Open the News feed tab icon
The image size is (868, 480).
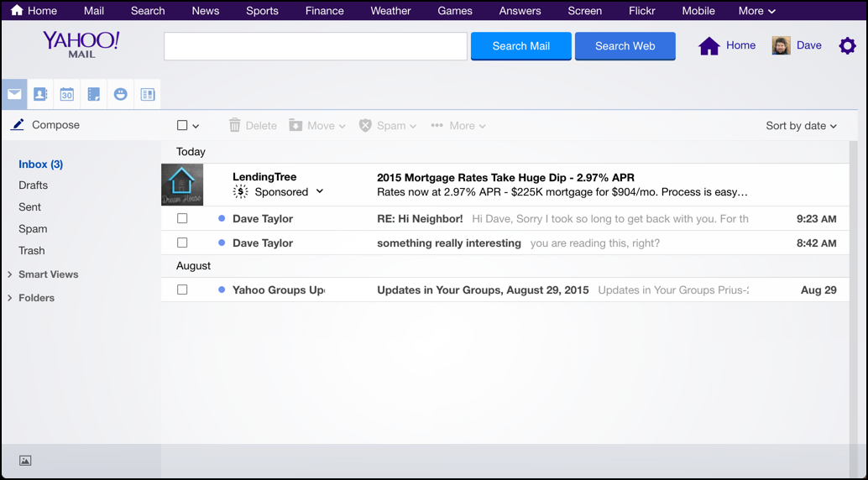(147, 94)
